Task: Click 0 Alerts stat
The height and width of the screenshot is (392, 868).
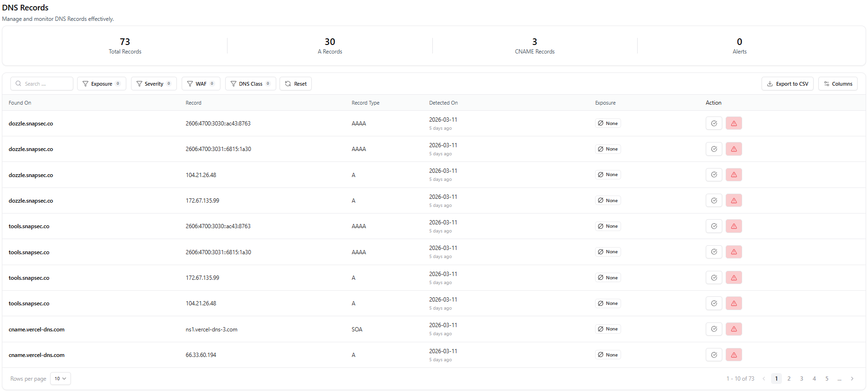Action: (739, 46)
